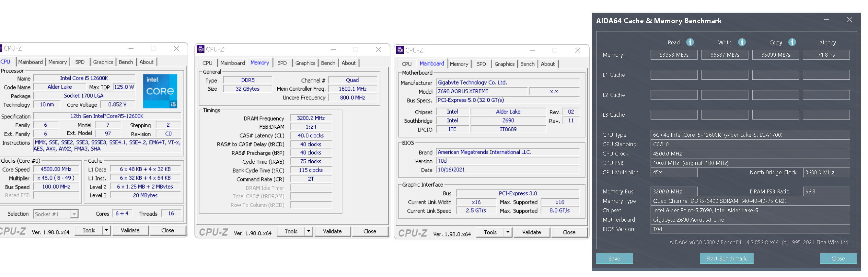Click the Memory Write result field 86587 MB/s
Screen dimensions: 868x277
coord(725,55)
